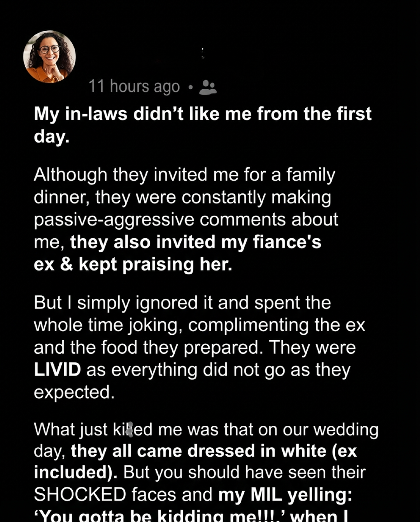Click the line starting "Although they invited me"
Screen dimensions: 420x522
coord(184,175)
